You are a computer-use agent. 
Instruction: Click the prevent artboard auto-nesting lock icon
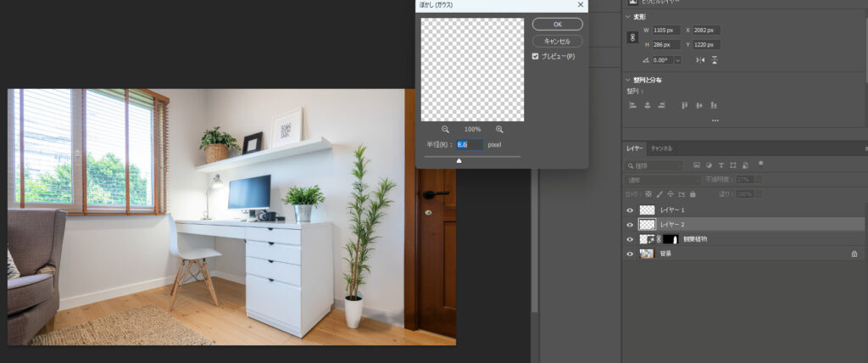tap(682, 194)
